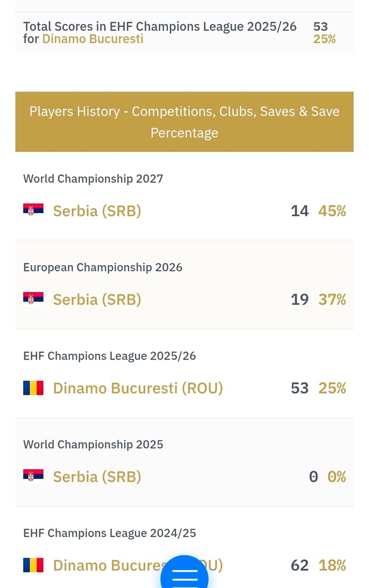This screenshot has width=369, height=588.
Task: Open Serbia (SRB) link for European Championship 2026
Action: point(97,299)
